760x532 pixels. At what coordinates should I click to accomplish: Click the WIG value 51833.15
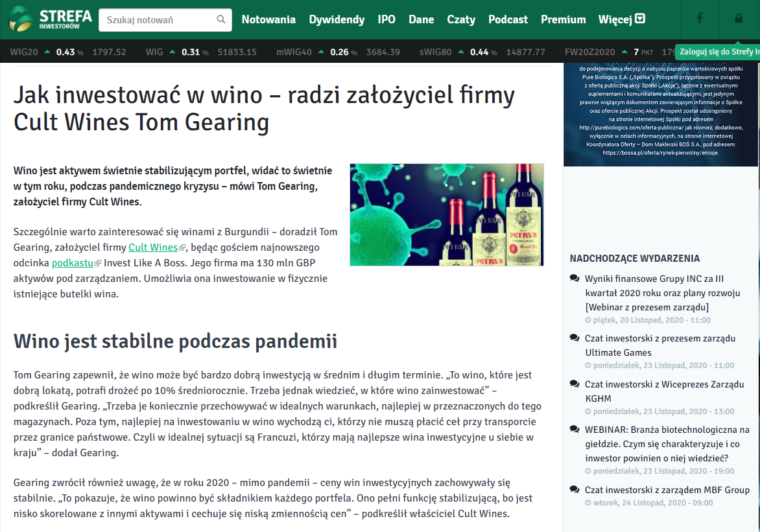click(237, 52)
